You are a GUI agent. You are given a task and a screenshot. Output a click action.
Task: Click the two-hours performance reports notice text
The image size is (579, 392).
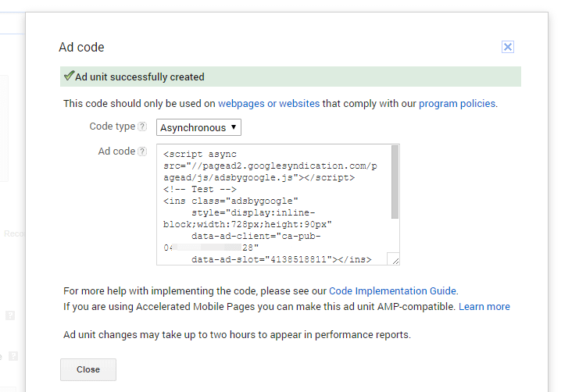[237, 335]
